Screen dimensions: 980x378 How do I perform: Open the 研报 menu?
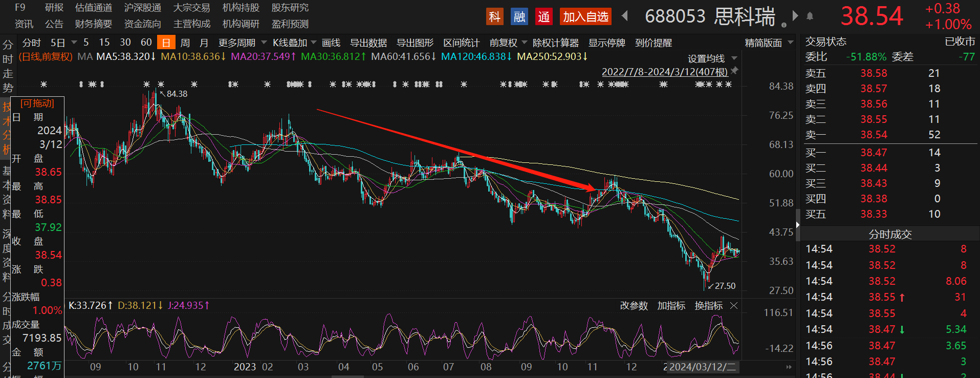tap(54, 8)
